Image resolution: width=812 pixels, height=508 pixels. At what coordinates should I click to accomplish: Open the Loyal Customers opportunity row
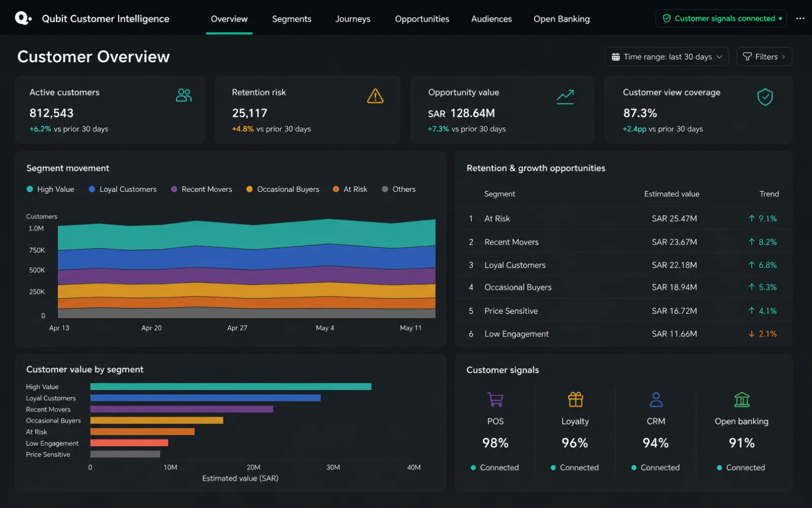pyautogui.click(x=624, y=265)
